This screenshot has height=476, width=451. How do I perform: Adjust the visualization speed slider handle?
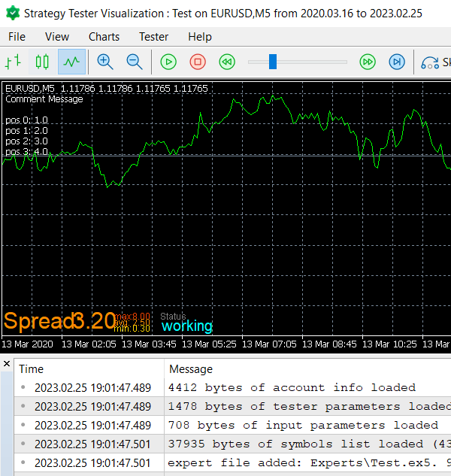point(273,62)
